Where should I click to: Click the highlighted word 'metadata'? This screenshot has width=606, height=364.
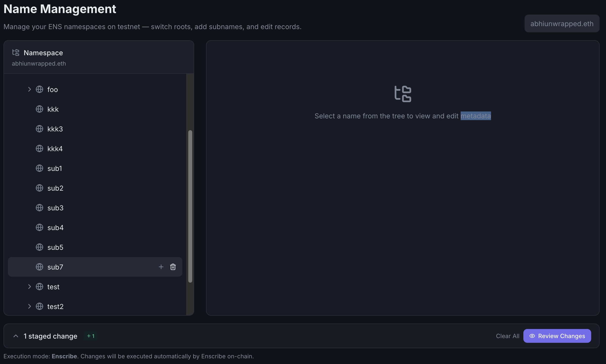coord(476,116)
